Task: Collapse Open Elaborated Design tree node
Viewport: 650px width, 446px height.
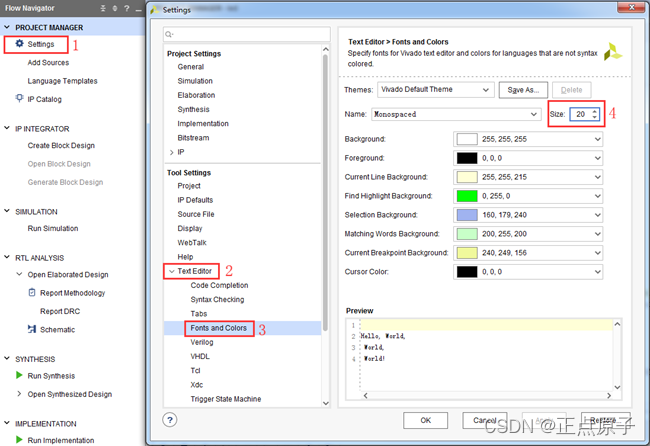Action: pyautogui.click(x=19, y=274)
